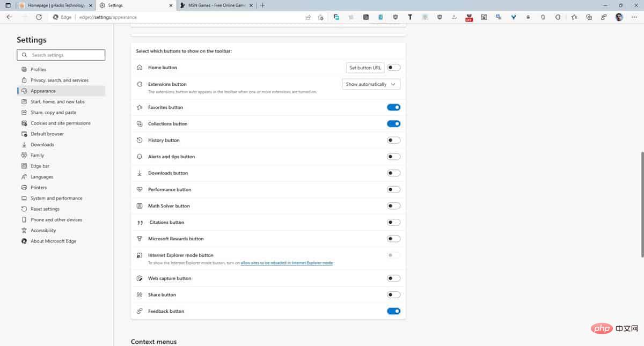The height and width of the screenshot is (346, 644).
Task: Click the Math Solver row icon
Action: pyautogui.click(x=140, y=206)
